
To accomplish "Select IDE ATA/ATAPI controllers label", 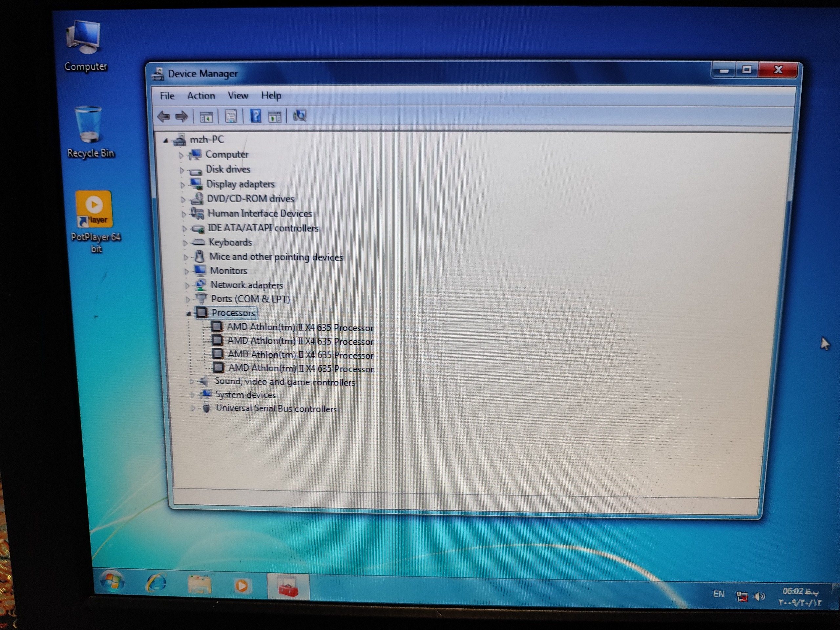I will coord(263,228).
